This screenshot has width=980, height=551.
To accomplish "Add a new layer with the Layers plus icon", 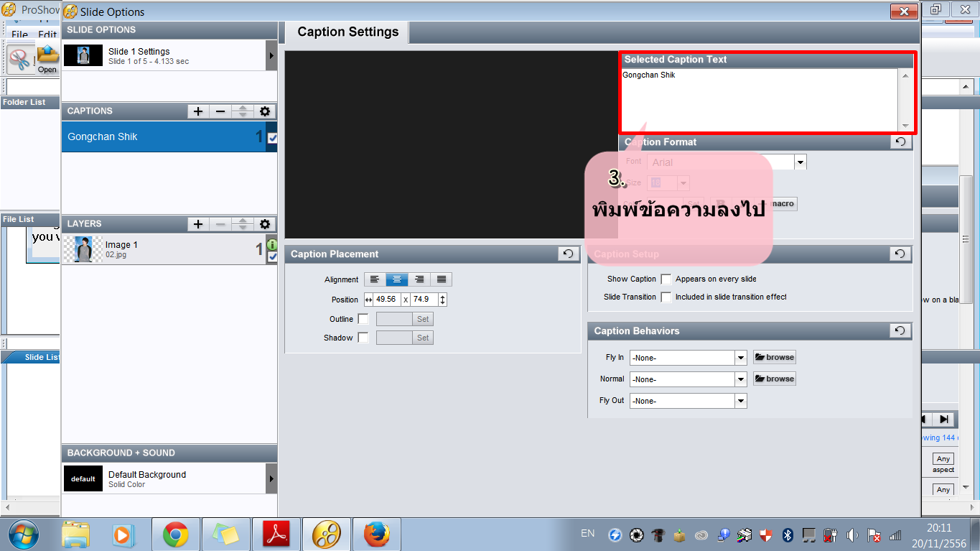I will (198, 224).
